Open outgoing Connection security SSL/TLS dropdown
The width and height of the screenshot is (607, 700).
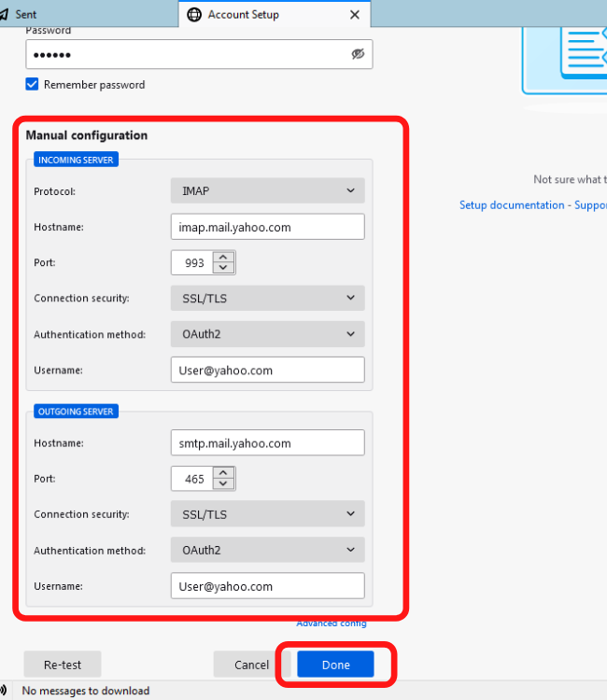267,514
